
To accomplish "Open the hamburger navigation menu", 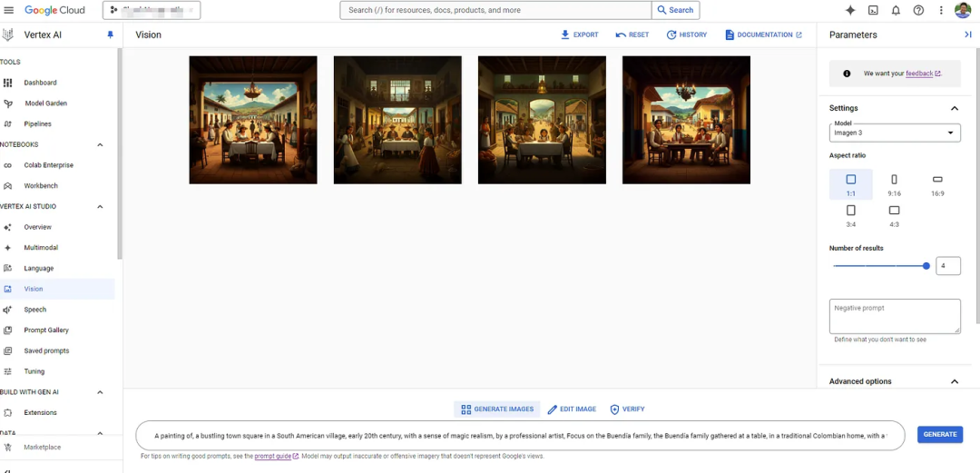I will (x=9, y=10).
